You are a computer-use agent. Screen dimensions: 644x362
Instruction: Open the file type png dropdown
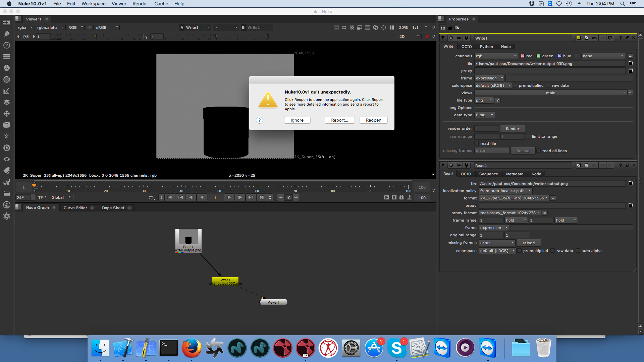pos(484,100)
